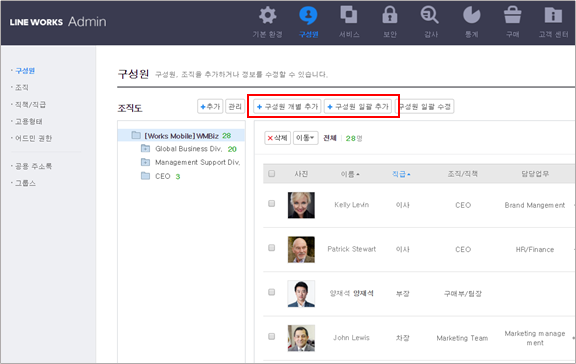Click the 구매부/팀장 cell
Image resolution: width=576 pixels, height=364 pixels.
pos(462,293)
